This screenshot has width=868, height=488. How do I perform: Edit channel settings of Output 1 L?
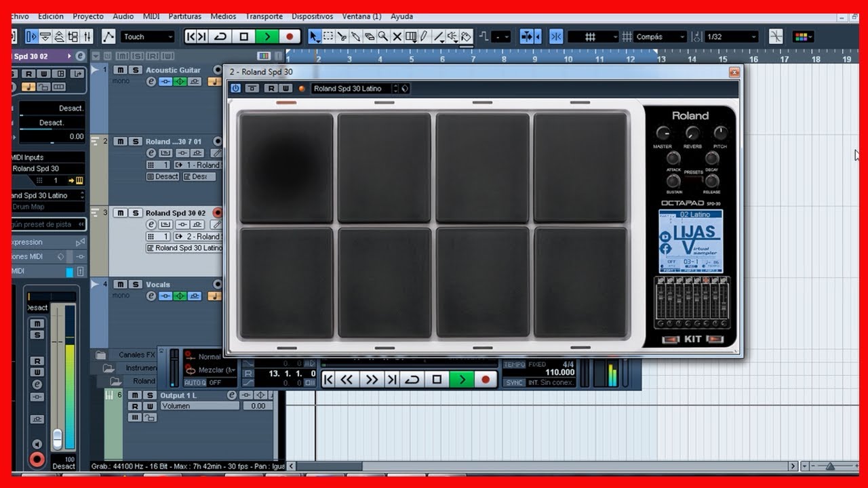coord(232,395)
